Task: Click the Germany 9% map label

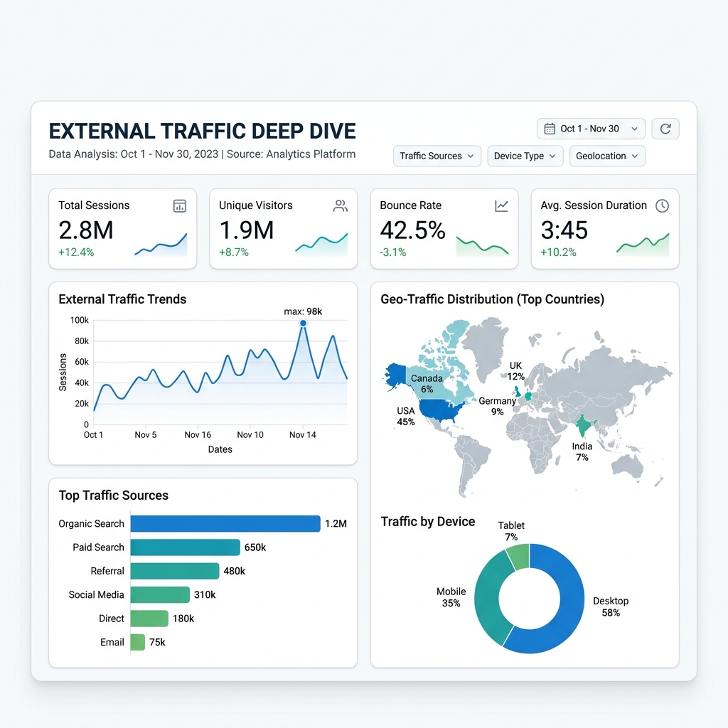Action: tap(497, 406)
